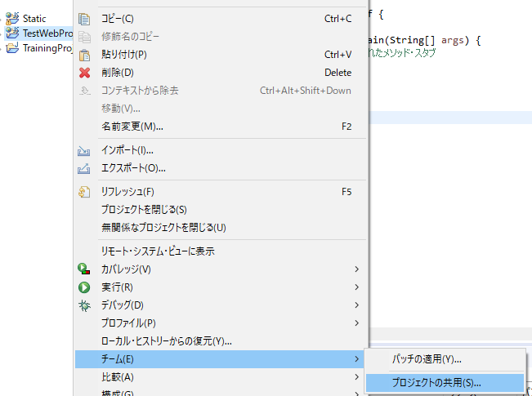Select プロジェクトを閉じる(S)

point(221,210)
